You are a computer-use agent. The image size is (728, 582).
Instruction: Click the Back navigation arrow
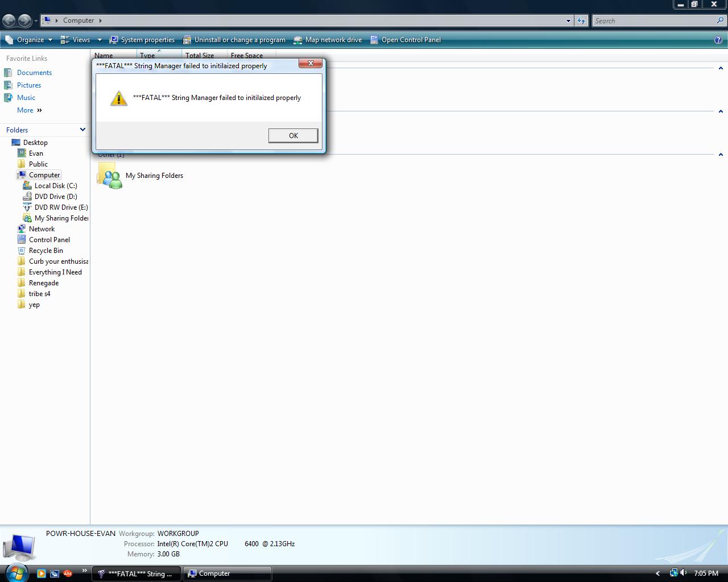click(x=9, y=20)
